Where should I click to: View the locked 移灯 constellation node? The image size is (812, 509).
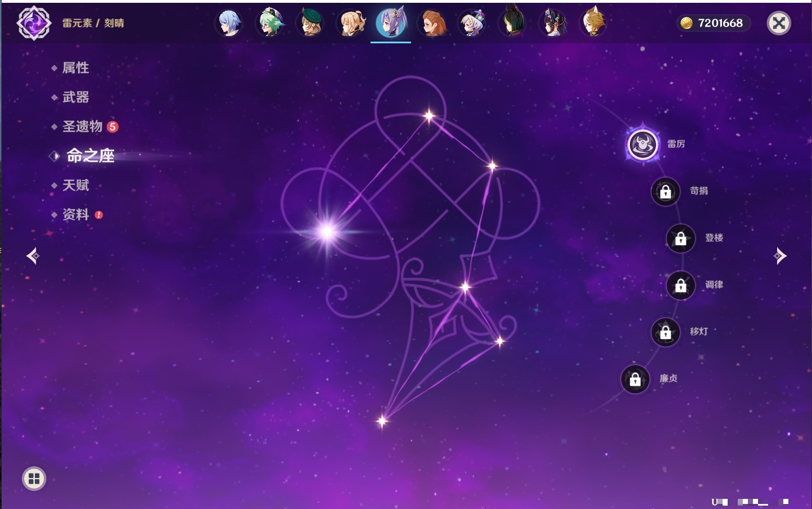pyautogui.click(x=665, y=332)
